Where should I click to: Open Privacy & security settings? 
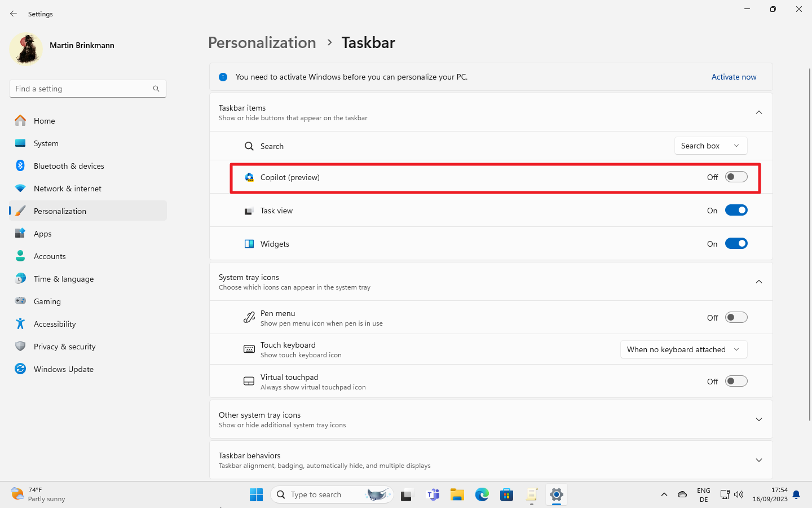[x=88, y=347]
